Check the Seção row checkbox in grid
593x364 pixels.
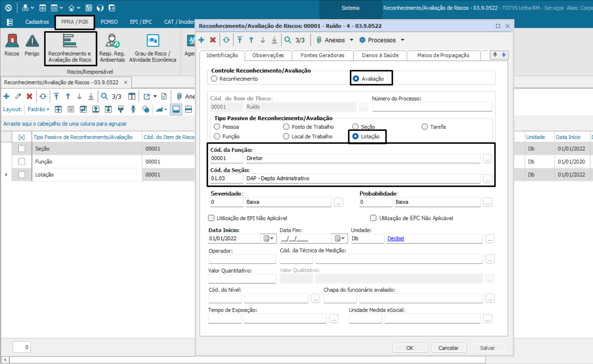(x=22, y=149)
